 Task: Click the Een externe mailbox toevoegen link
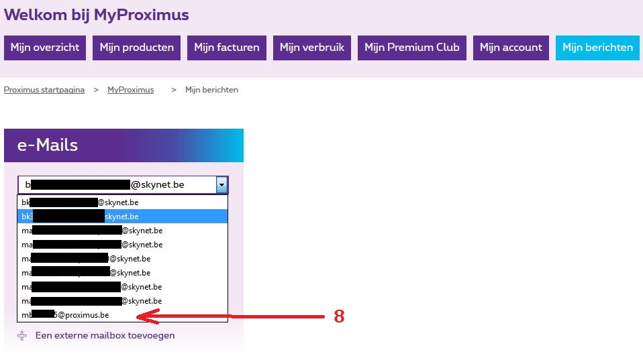click(x=105, y=336)
